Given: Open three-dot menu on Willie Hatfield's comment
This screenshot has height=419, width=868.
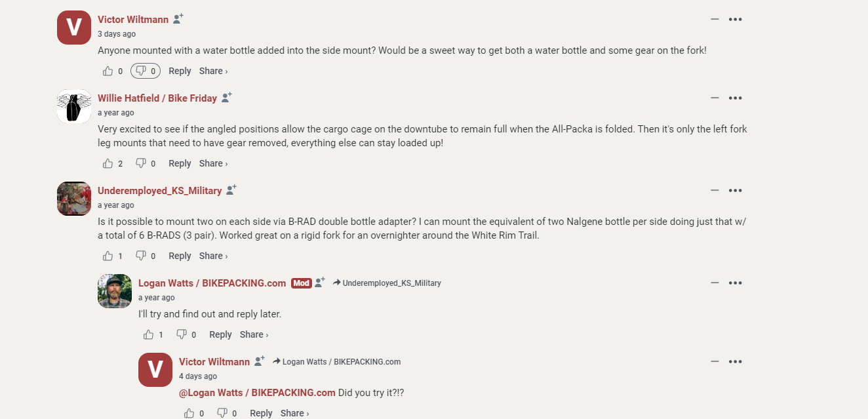Looking at the screenshot, I should click(x=736, y=98).
